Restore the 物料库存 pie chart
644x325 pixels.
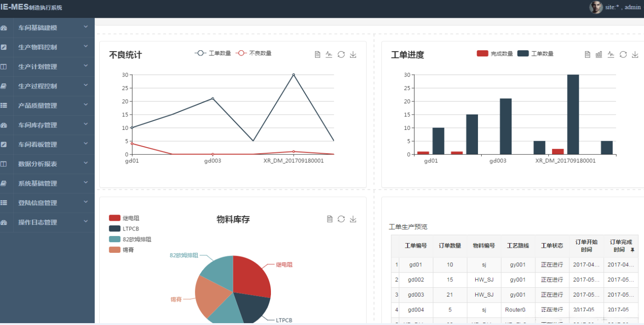coord(341,219)
